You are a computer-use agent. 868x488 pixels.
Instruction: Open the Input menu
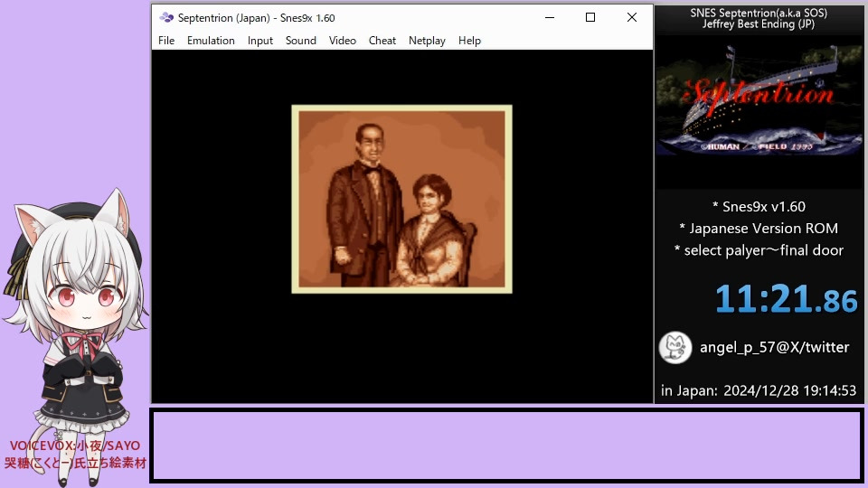260,41
